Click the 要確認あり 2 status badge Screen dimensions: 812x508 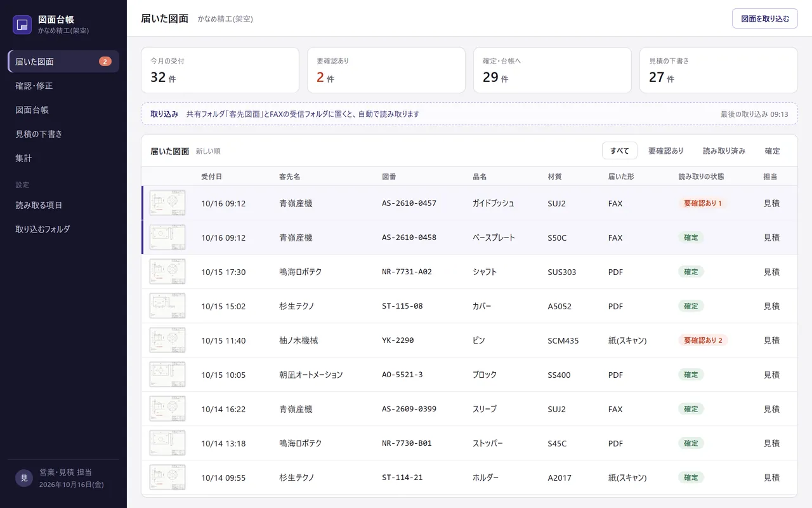click(x=703, y=340)
